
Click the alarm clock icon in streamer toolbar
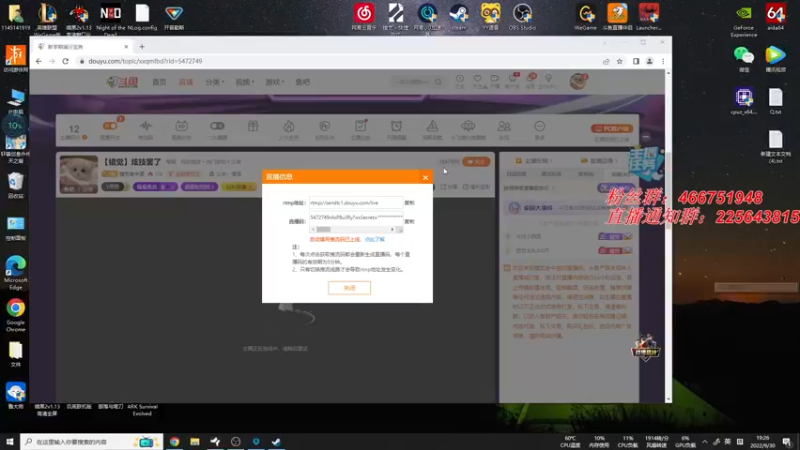click(x=396, y=126)
